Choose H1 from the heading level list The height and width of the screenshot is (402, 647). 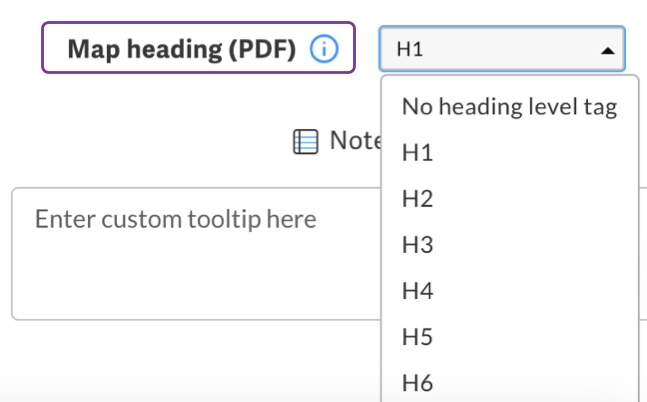point(510,153)
